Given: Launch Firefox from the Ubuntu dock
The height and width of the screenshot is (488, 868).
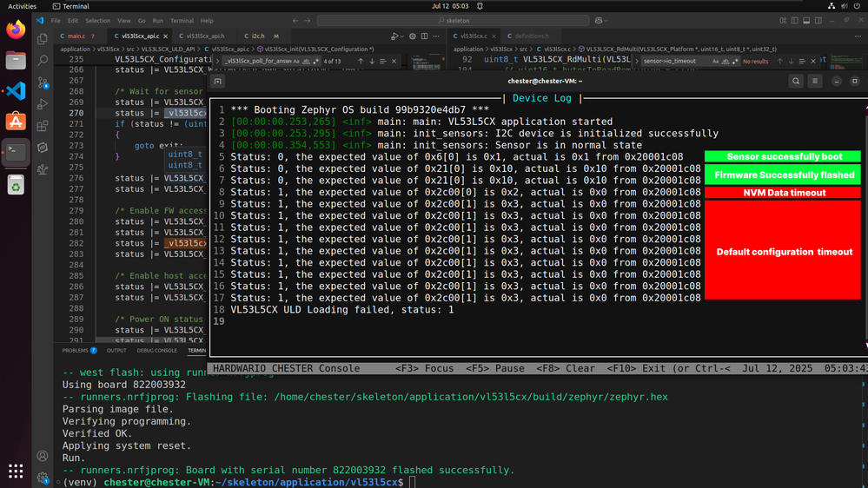Looking at the screenshot, I should click(16, 30).
